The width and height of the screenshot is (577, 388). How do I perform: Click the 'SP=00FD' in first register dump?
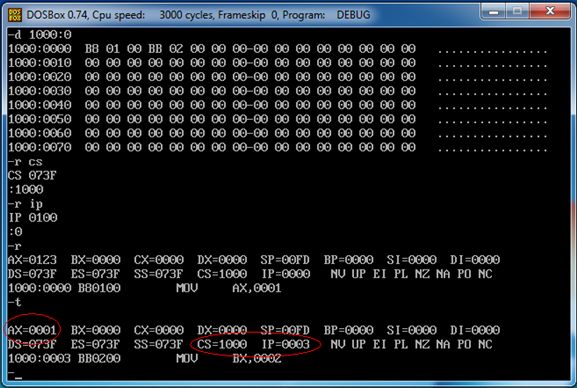[x=285, y=260]
